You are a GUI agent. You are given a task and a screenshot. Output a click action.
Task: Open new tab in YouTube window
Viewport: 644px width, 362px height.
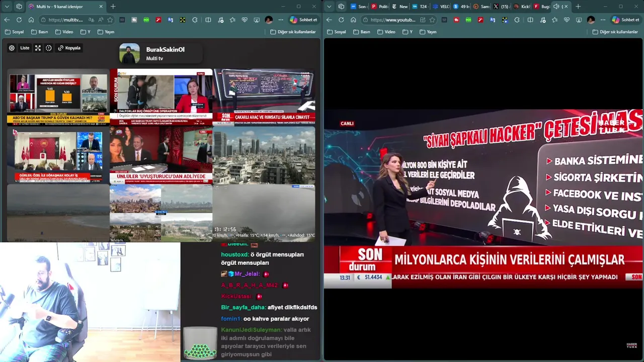[x=578, y=7]
